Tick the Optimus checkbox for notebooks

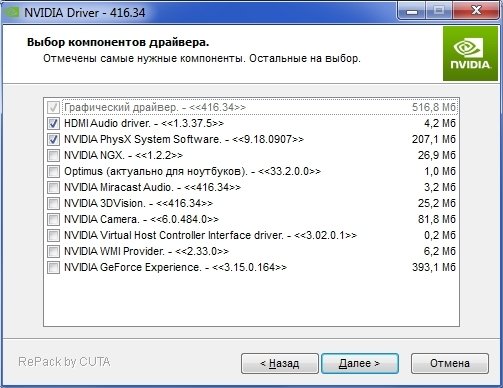pyautogui.click(x=53, y=171)
